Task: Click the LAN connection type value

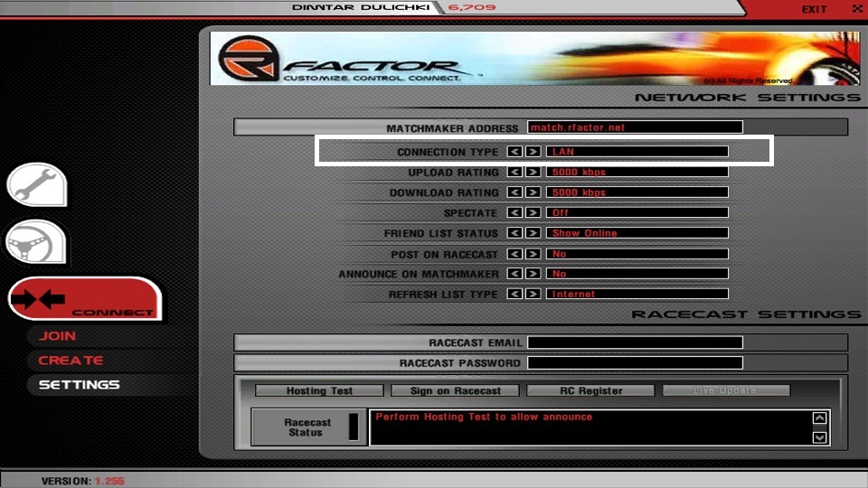Action: point(637,152)
